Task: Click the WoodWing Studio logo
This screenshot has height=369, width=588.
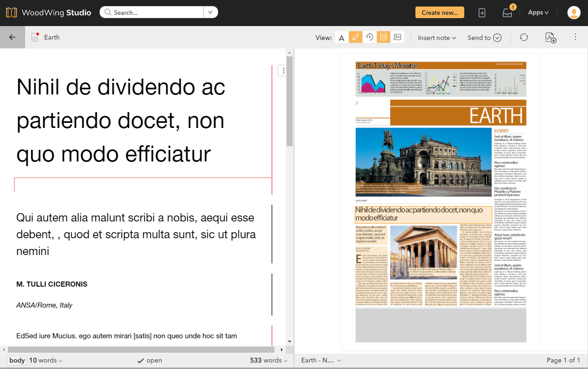Action: click(x=48, y=13)
